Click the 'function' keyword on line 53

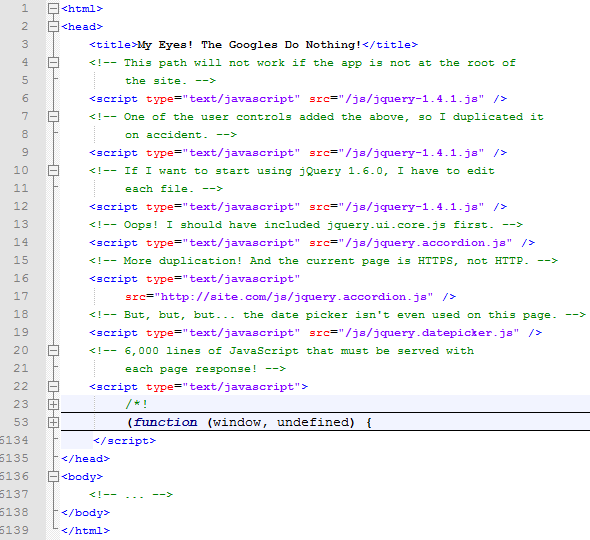pyautogui.click(x=165, y=423)
